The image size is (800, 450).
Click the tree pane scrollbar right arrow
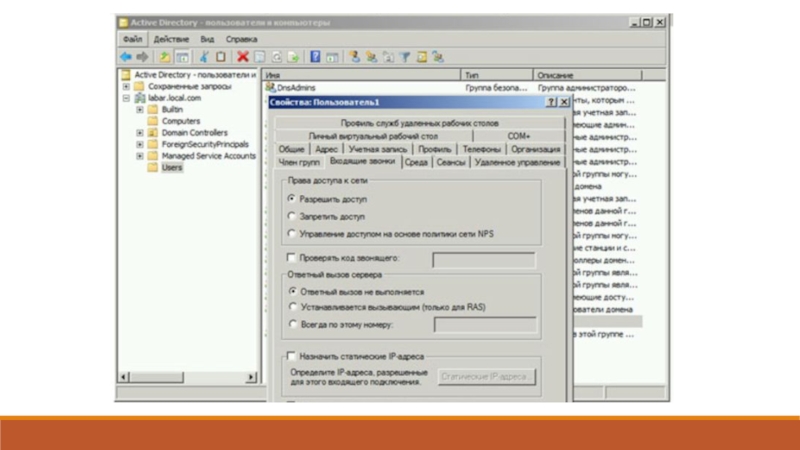click(x=251, y=377)
